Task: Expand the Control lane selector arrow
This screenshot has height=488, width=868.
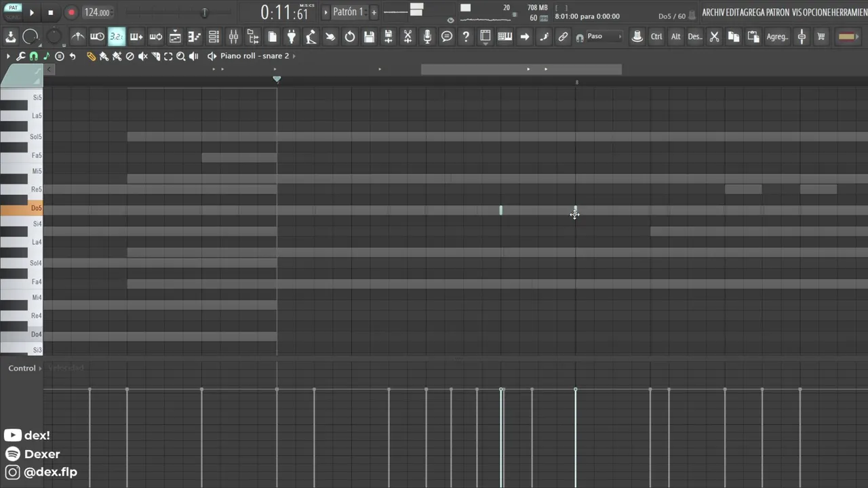Action: pyautogui.click(x=40, y=368)
